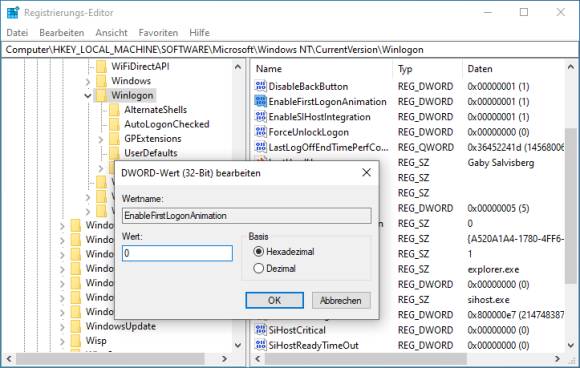
Task: Open the Ansicht menu
Action: point(111,33)
